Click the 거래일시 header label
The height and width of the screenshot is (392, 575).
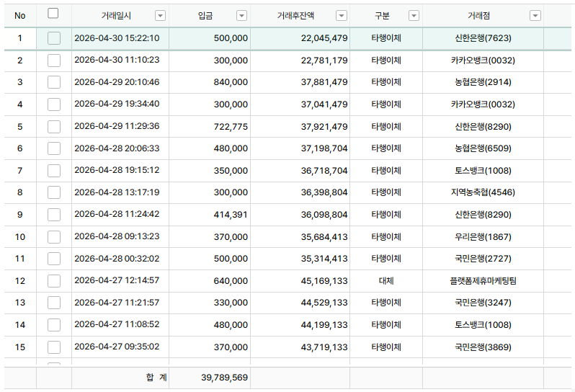point(116,16)
